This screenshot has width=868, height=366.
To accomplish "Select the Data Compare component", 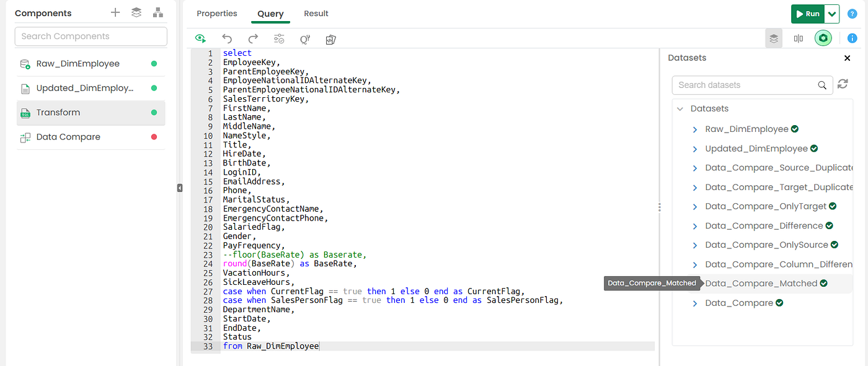I will point(91,137).
